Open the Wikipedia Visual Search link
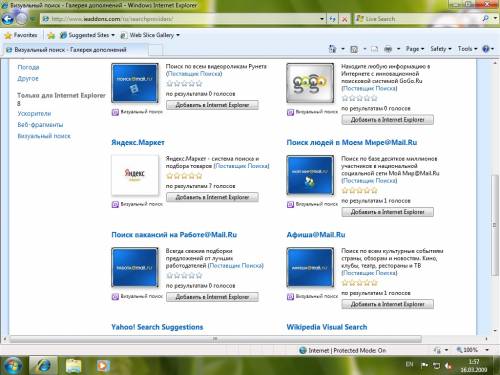 (x=327, y=327)
